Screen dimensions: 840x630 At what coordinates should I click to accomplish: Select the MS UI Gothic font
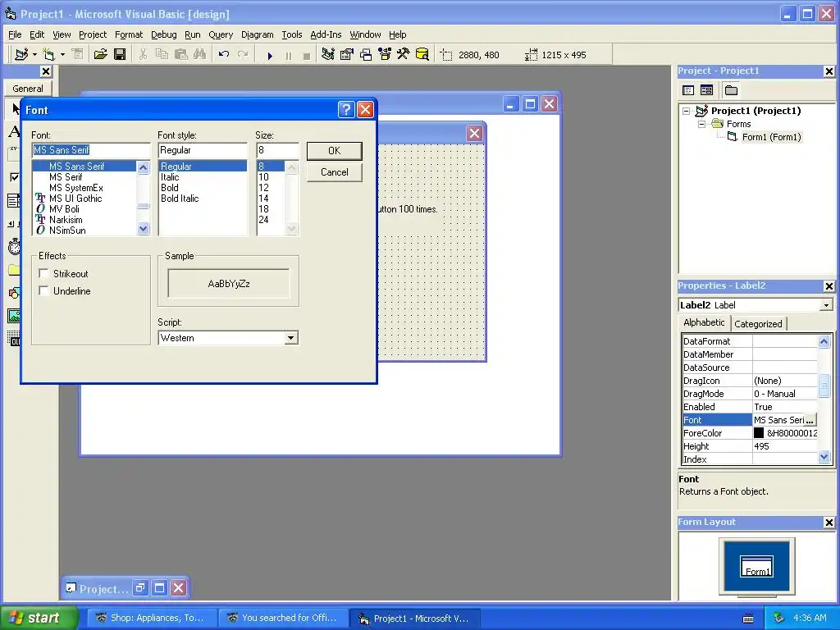[x=75, y=199]
